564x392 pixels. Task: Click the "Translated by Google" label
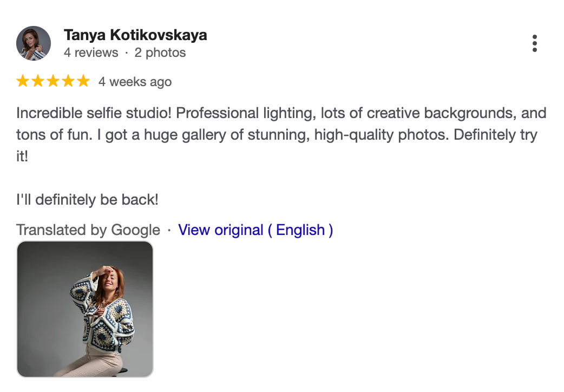click(88, 230)
